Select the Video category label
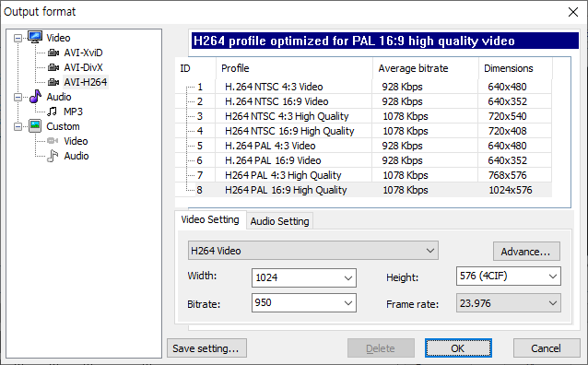Viewport: 588px width, 365px height. 58,38
